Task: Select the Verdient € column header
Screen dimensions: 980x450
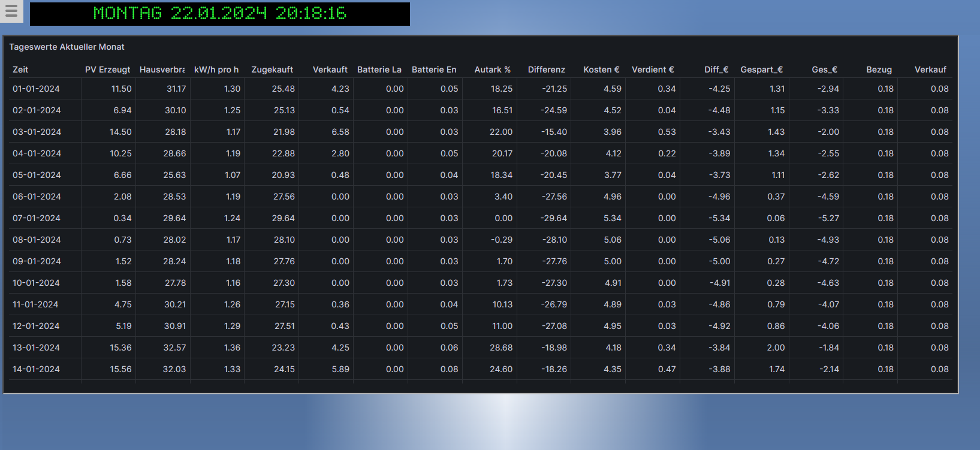Action: pyautogui.click(x=653, y=70)
